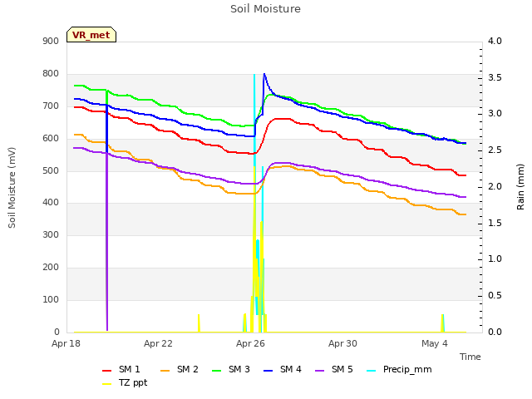Click the 500 left axis tick label

[x=51, y=170]
